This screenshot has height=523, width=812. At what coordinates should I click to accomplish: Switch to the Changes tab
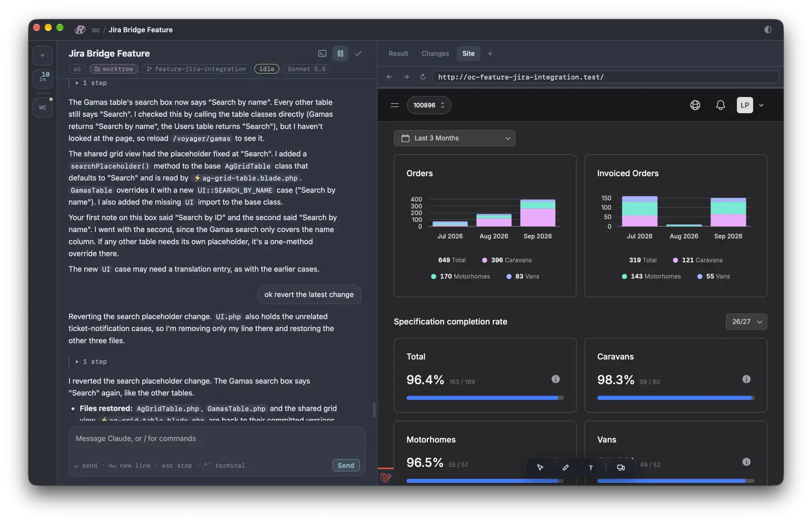[435, 53]
